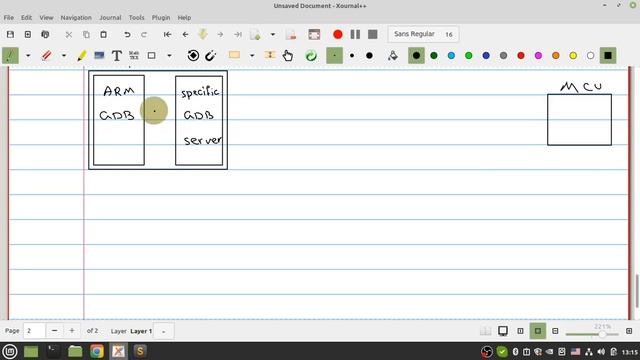
Task: Stop the audio recording
Action: pos(373,34)
